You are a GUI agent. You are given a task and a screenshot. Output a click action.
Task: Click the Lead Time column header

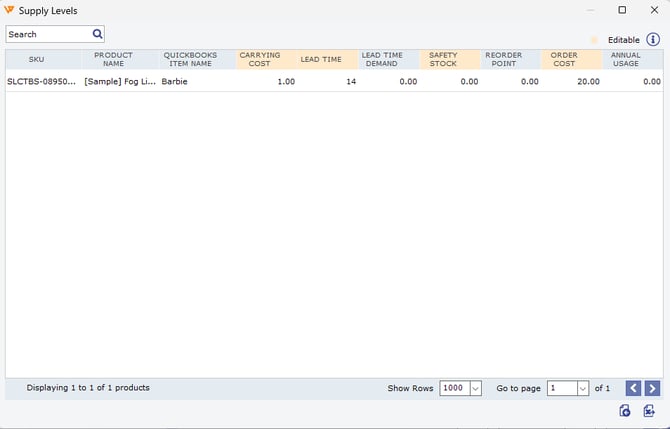321,60
